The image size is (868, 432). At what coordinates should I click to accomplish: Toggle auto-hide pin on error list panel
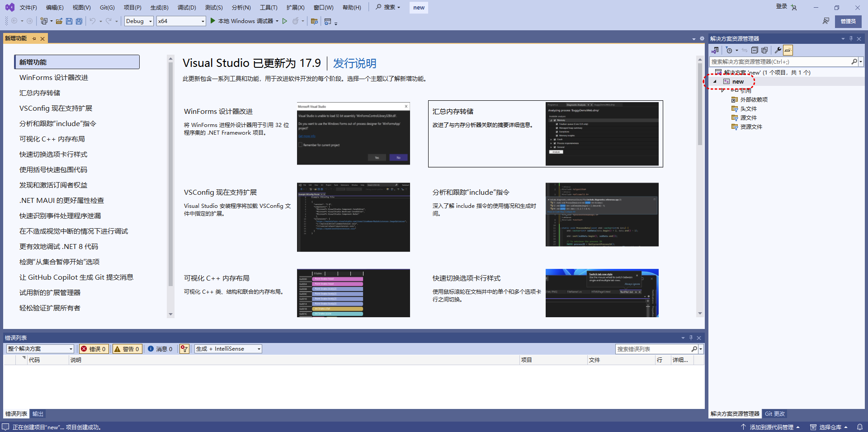pyautogui.click(x=691, y=338)
